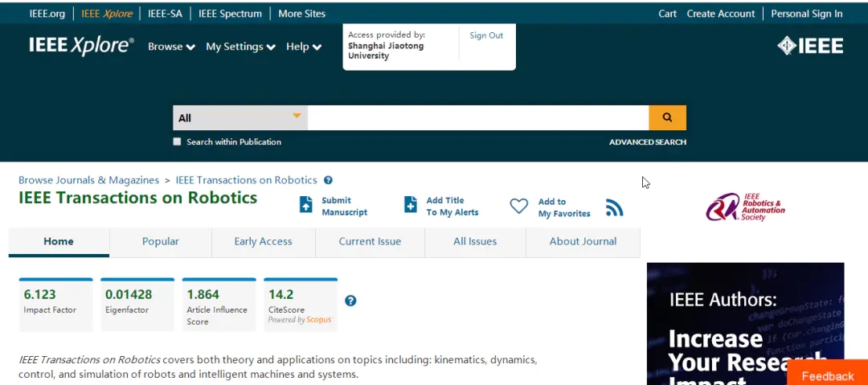The image size is (868, 385).
Task: Click Create Account link
Action: (721, 14)
